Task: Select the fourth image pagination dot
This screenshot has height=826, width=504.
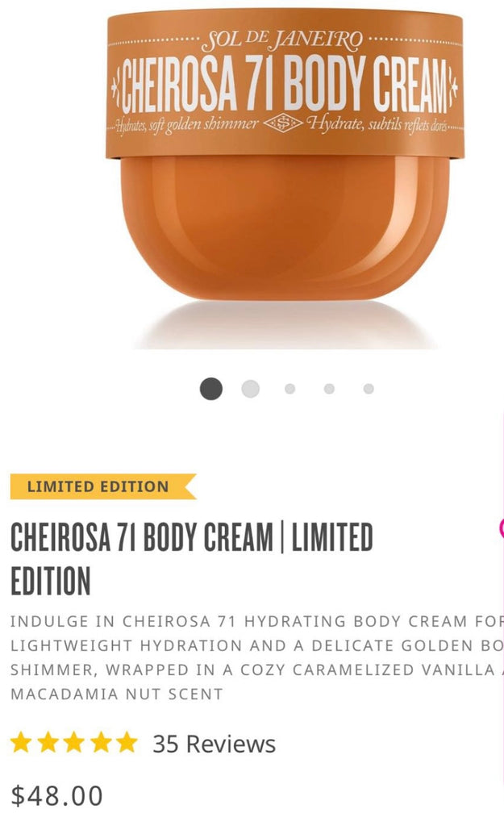Action: [x=329, y=389]
